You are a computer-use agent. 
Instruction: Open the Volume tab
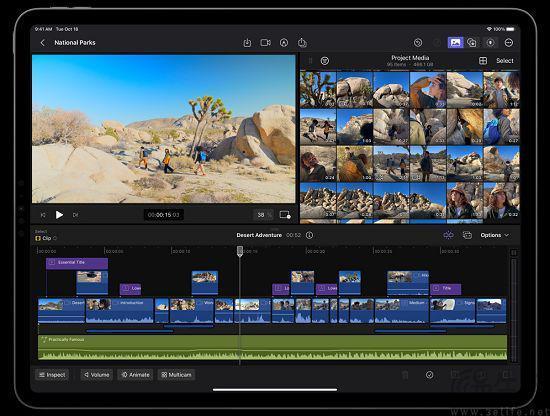coord(96,375)
